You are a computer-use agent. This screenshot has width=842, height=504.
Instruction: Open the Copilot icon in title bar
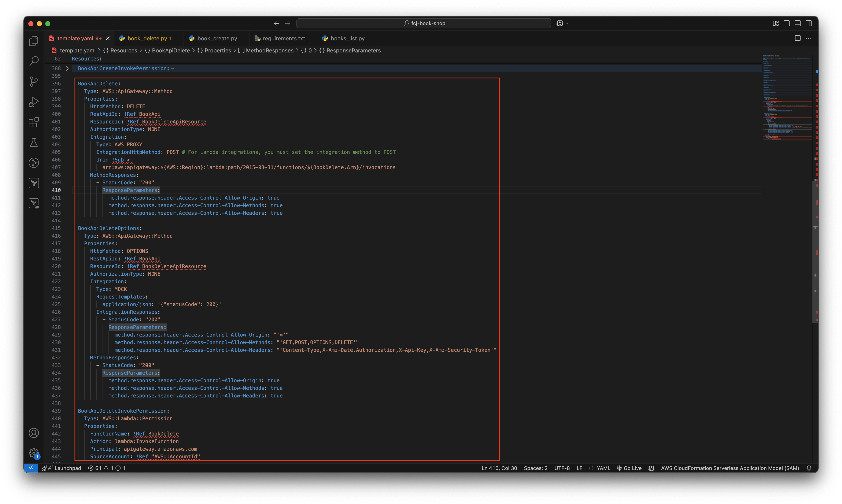(x=560, y=23)
